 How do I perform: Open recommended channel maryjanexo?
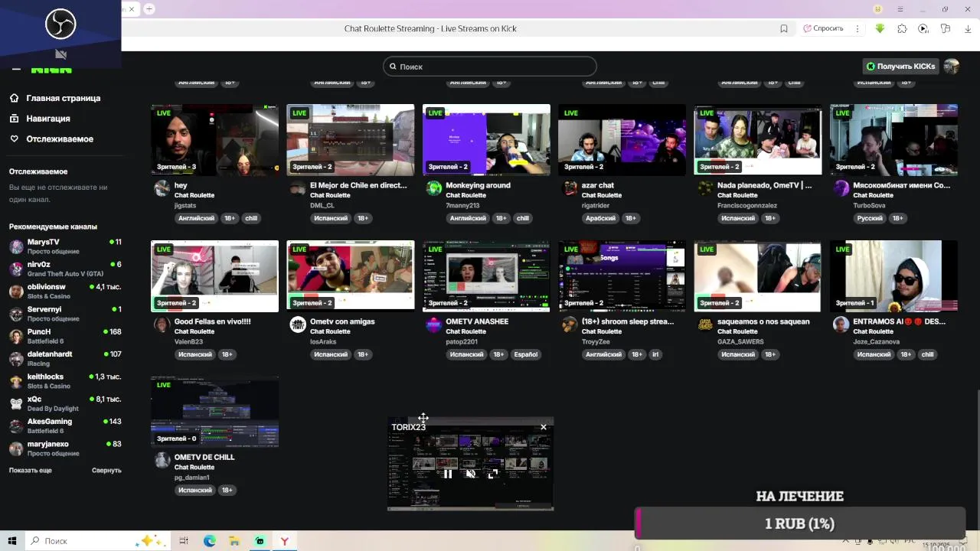coord(65,448)
